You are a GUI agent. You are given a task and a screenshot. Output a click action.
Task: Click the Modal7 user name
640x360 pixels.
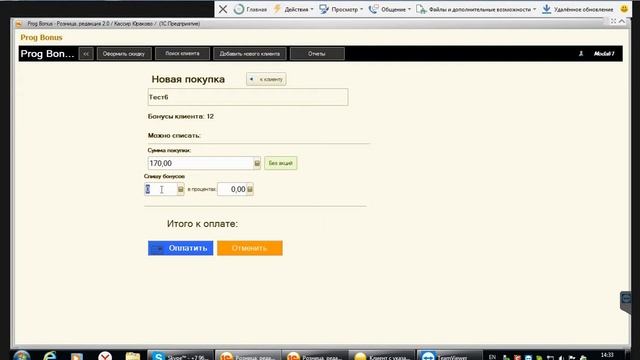click(604, 53)
